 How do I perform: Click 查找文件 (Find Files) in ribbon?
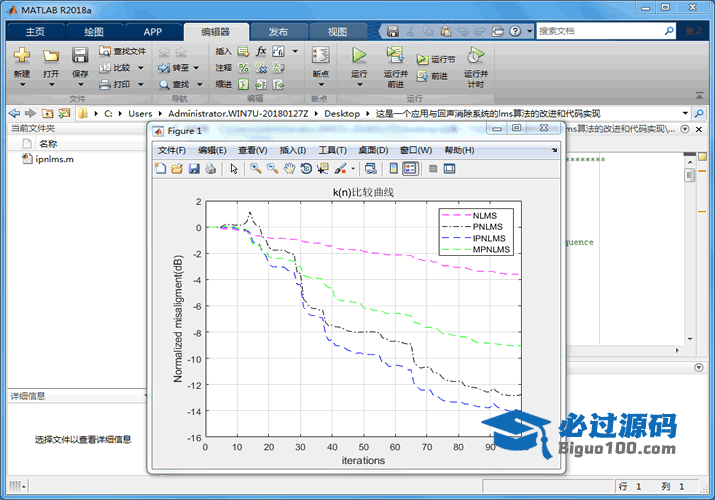123,51
